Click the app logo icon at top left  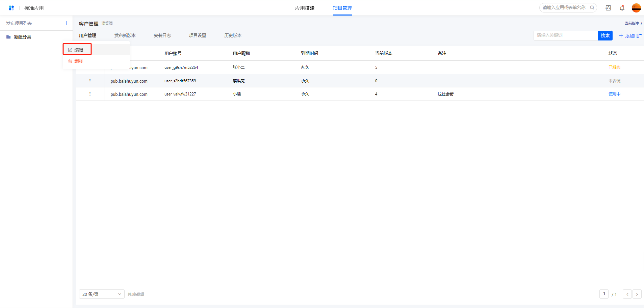pyautogui.click(x=11, y=8)
